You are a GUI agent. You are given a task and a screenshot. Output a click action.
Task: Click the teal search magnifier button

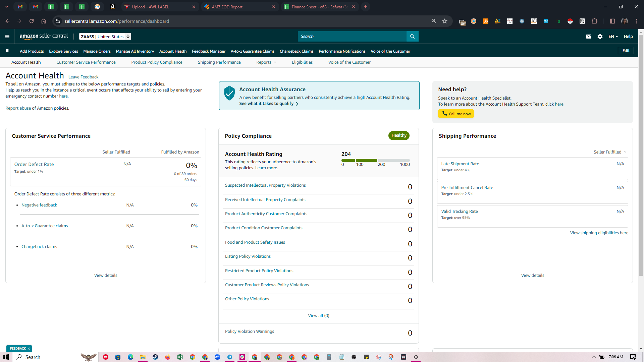pos(412,37)
